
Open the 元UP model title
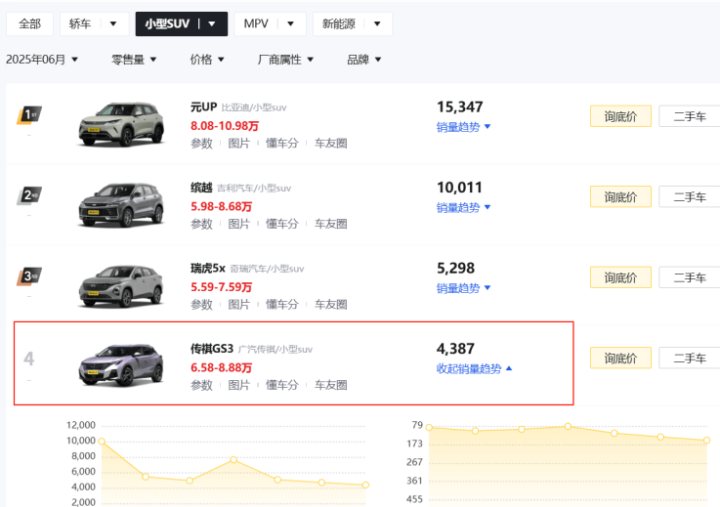tap(203, 107)
